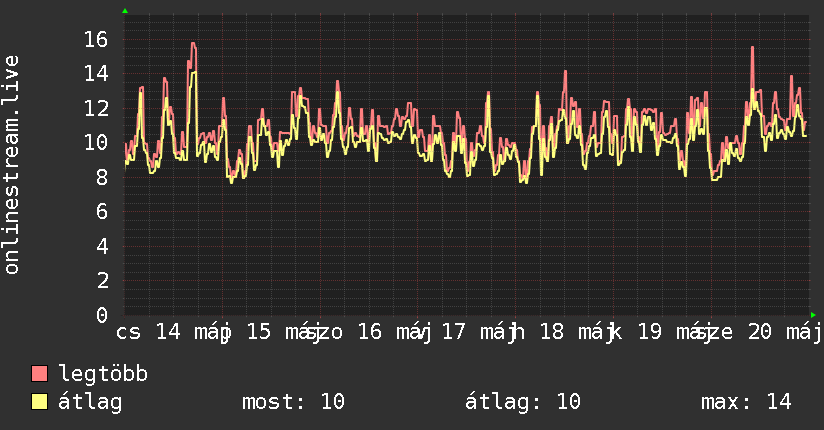Viewport: 824px width, 430px height.
Task: Click the y-axis value 16
Action: (96, 39)
